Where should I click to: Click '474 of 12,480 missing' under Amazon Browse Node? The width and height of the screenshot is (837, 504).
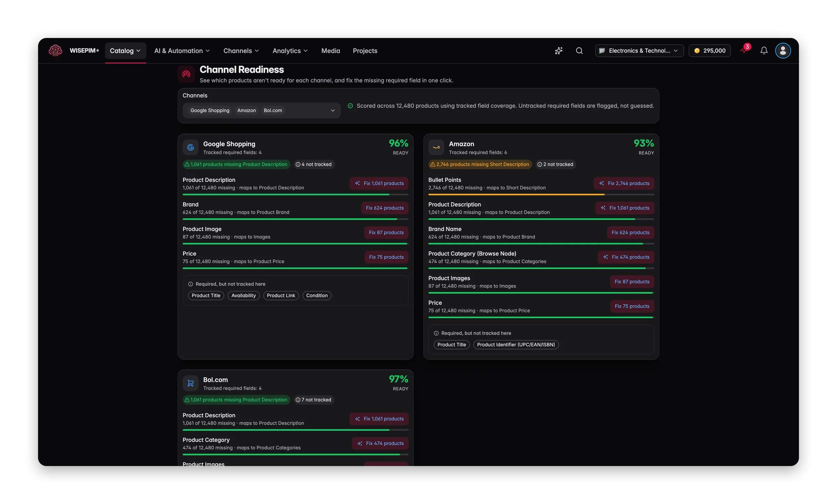(453, 261)
